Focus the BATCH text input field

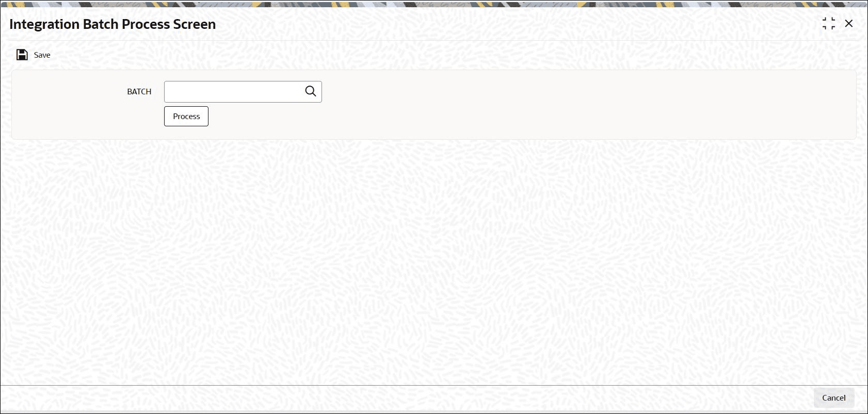pos(235,92)
